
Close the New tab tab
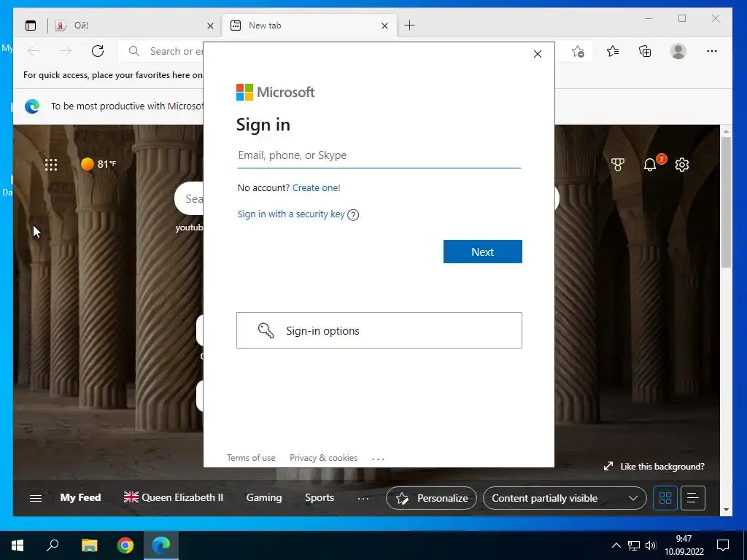[385, 26]
